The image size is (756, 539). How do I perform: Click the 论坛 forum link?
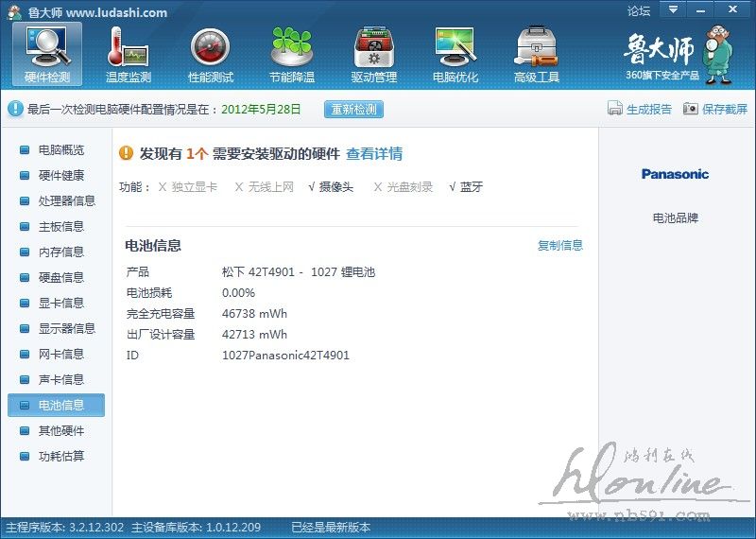639,10
